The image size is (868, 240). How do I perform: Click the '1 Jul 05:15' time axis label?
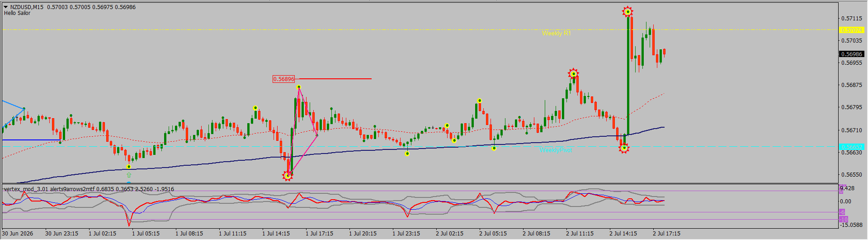tap(146, 234)
